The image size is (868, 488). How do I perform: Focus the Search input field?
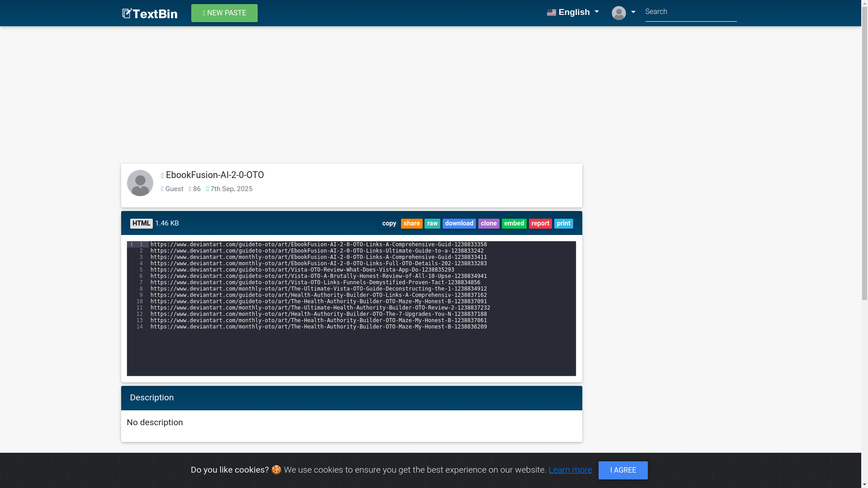tap(691, 12)
